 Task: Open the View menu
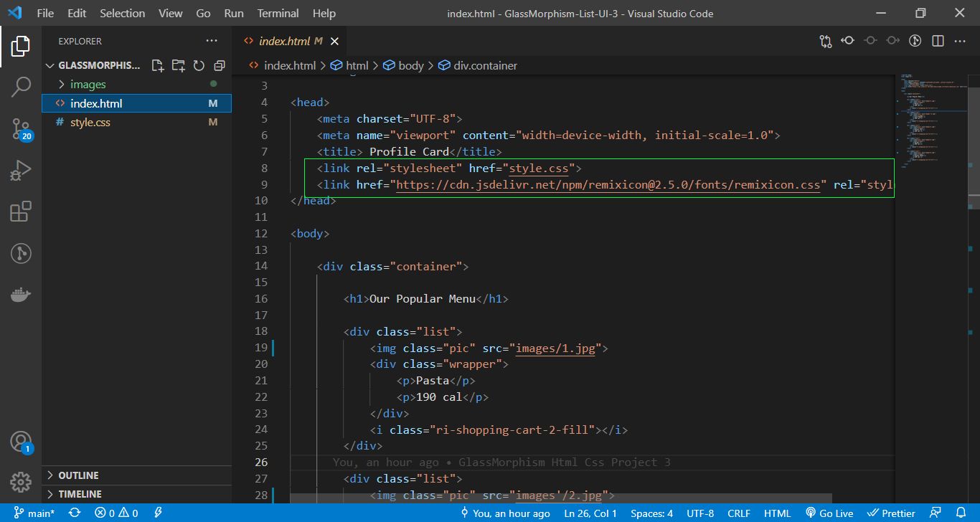tap(171, 13)
